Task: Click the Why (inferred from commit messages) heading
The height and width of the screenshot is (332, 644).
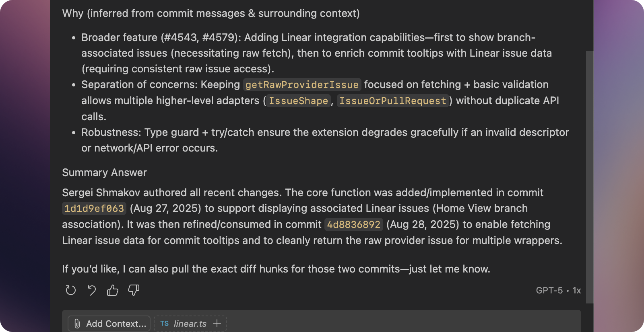Action: (x=211, y=13)
